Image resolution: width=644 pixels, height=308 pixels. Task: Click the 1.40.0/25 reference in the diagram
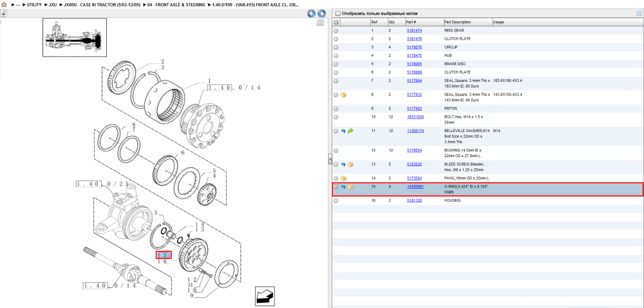[102, 184]
